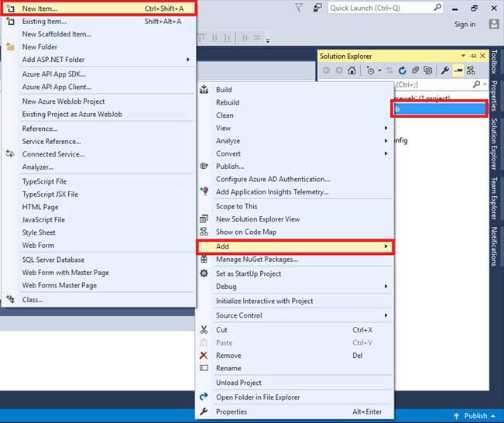The image size is (504, 423).
Task: Click the View Class Diagram icon
Action: (x=471, y=70)
